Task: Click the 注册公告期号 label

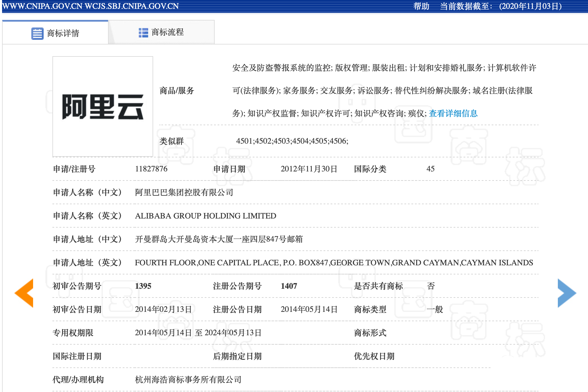Action: pyautogui.click(x=237, y=286)
